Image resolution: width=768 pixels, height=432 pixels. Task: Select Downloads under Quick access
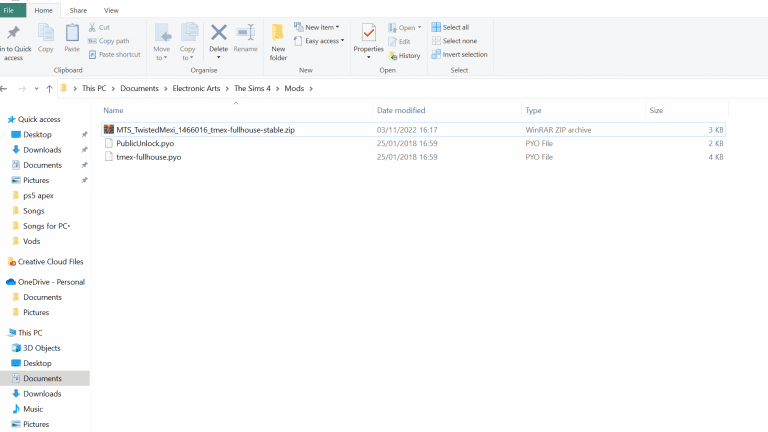click(x=42, y=150)
